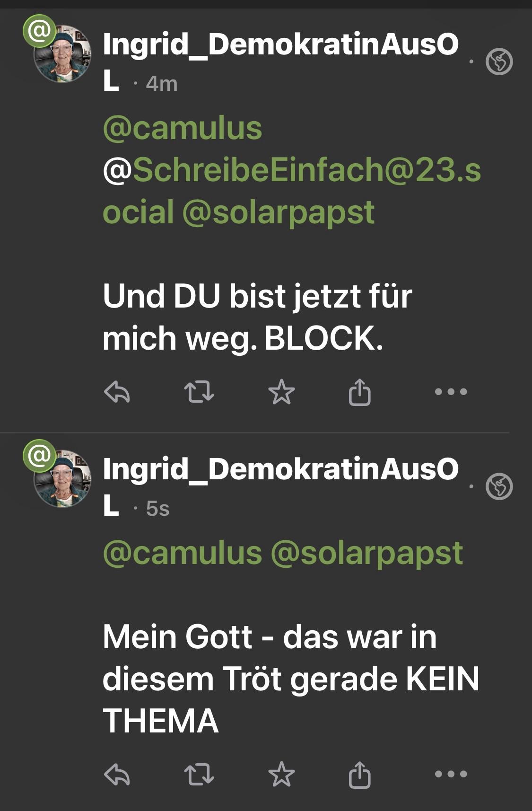Open @solarpapst mention in the first post

(x=279, y=212)
